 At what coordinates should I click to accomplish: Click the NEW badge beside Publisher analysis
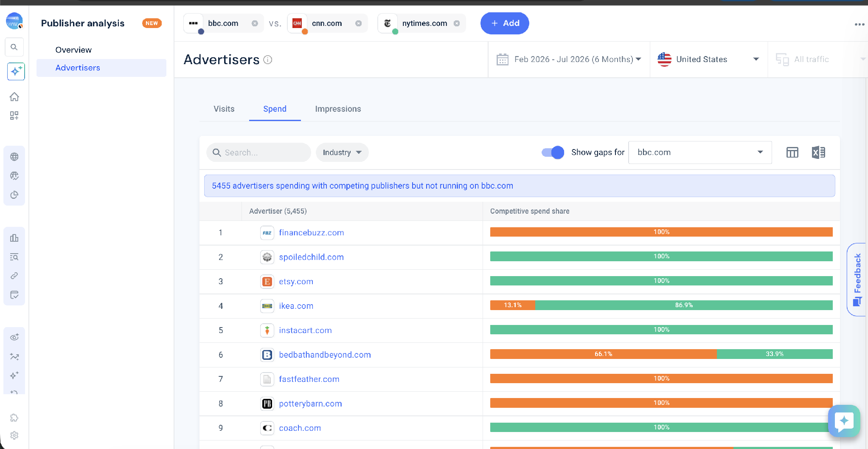152,23
